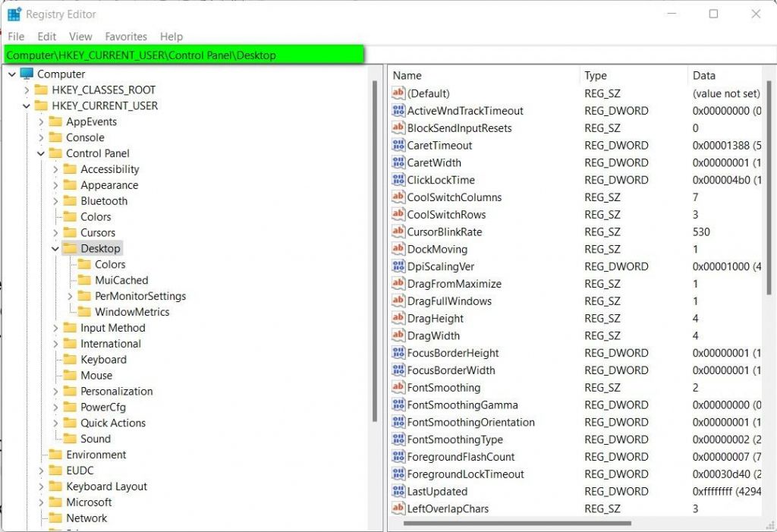Image resolution: width=777 pixels, height=532 pixels.
Task: Expand the HKEY_CLASSES_ROOT node
Action: 25,90
